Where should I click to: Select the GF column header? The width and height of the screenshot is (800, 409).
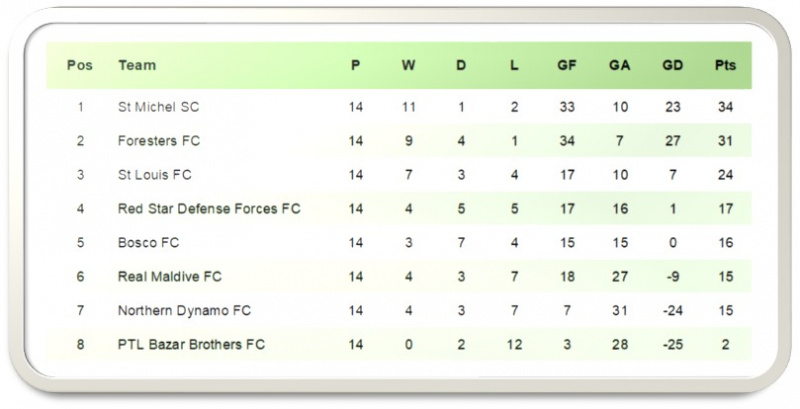[566, 65]
